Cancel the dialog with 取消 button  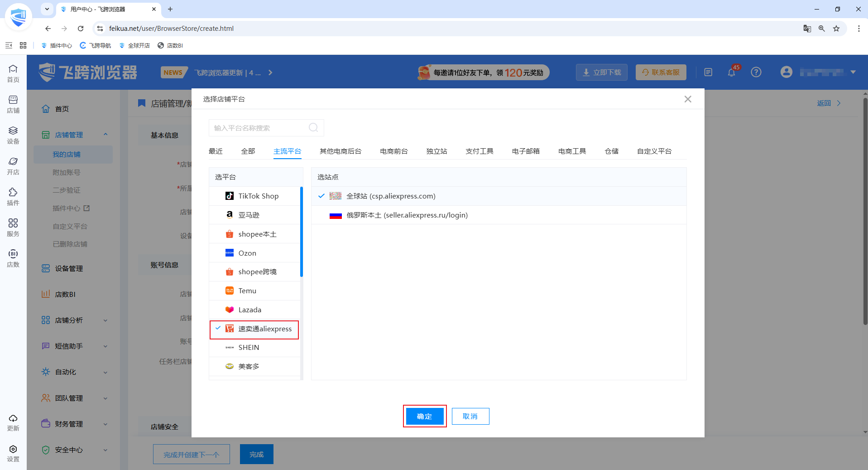470,416
